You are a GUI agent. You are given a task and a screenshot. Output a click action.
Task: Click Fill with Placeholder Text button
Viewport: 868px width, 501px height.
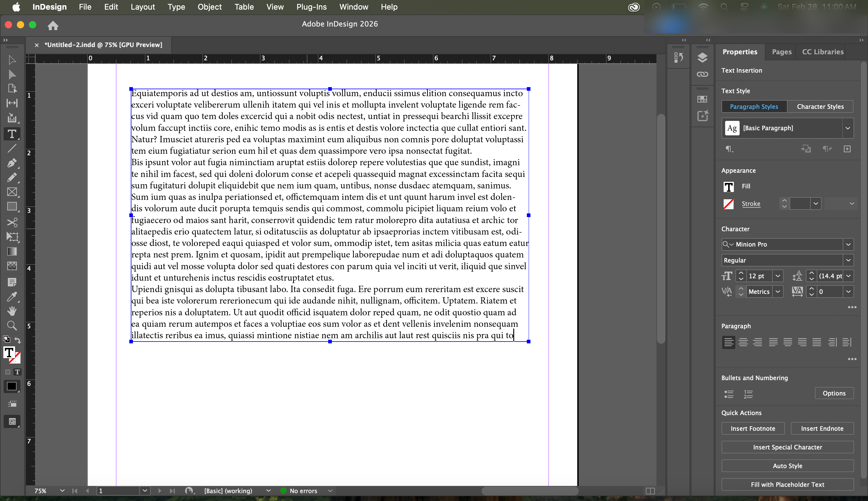tap(787, 484)
